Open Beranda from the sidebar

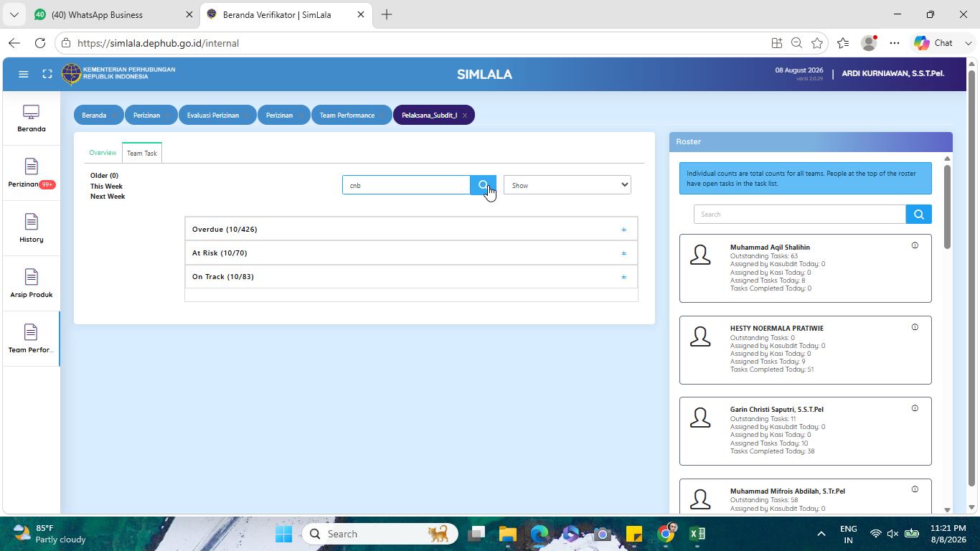click(31, 119)
